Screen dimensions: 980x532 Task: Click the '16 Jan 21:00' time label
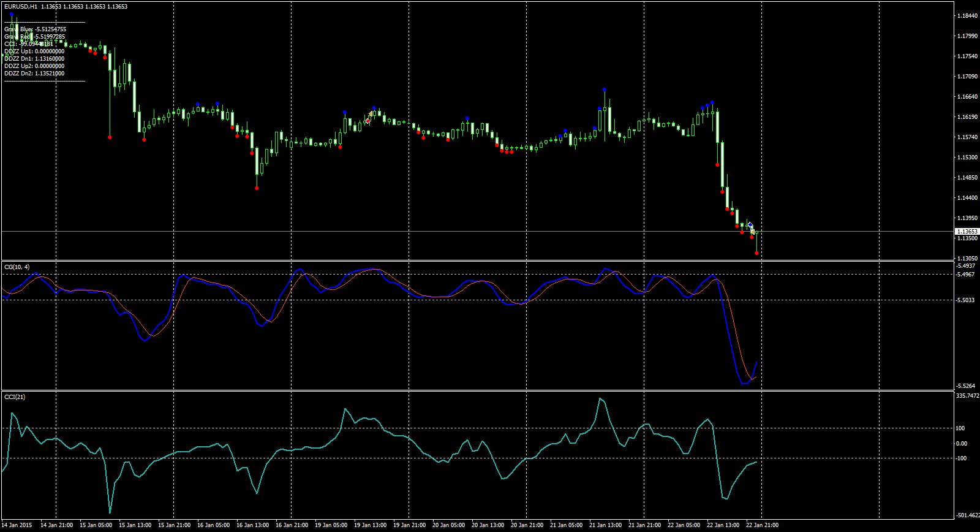coord(292,525)
